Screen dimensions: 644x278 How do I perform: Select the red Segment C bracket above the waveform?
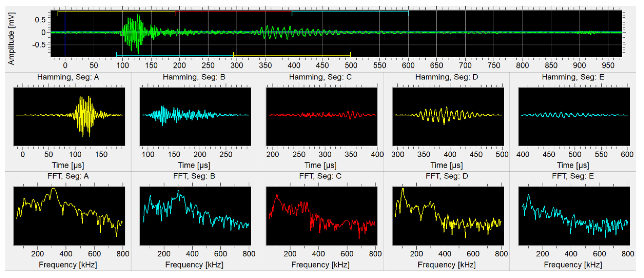(233, 11)
